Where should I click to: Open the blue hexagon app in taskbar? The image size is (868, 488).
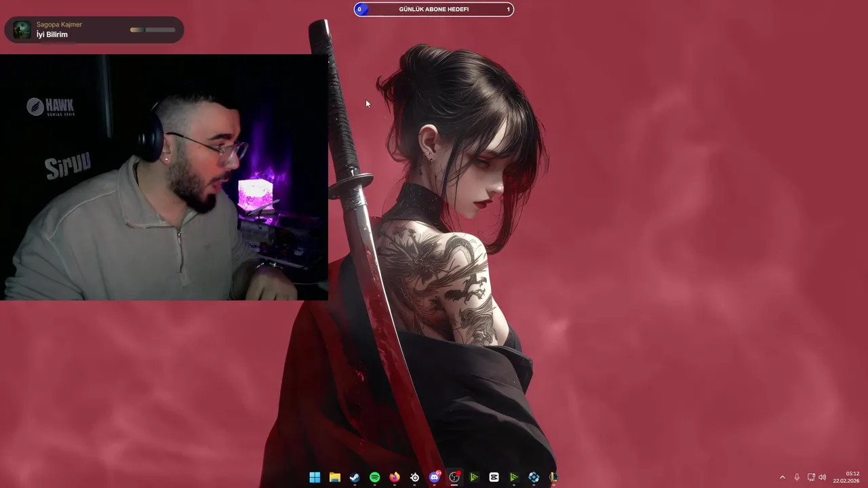(x=534, y=477)
